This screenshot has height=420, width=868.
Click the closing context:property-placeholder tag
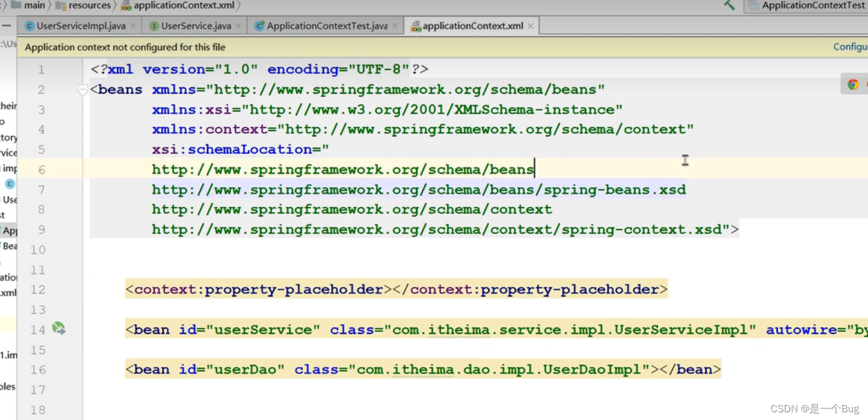click(530, 289)
